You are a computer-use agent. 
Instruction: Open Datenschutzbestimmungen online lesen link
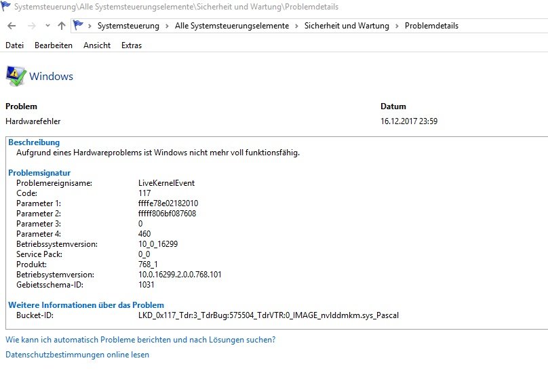77,355
